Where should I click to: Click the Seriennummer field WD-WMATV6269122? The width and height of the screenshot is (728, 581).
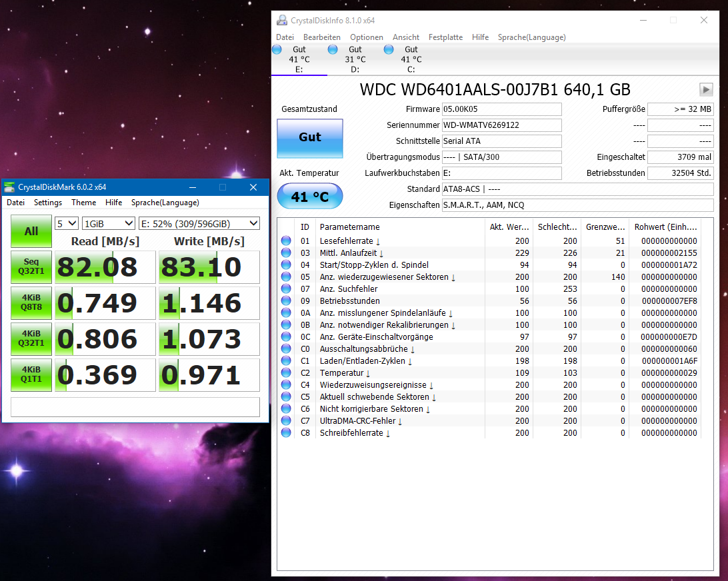coord(501,125)
